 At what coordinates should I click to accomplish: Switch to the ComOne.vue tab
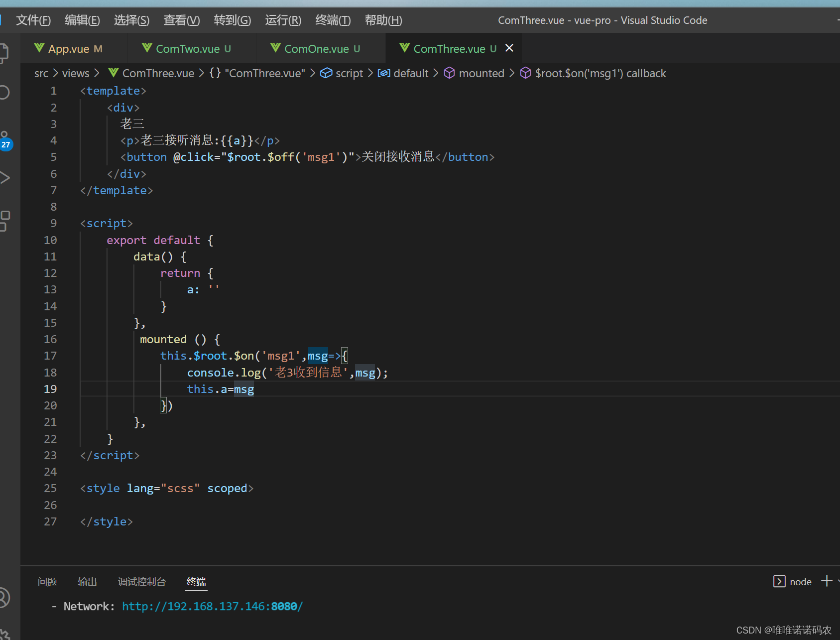(x=315, y=49)
